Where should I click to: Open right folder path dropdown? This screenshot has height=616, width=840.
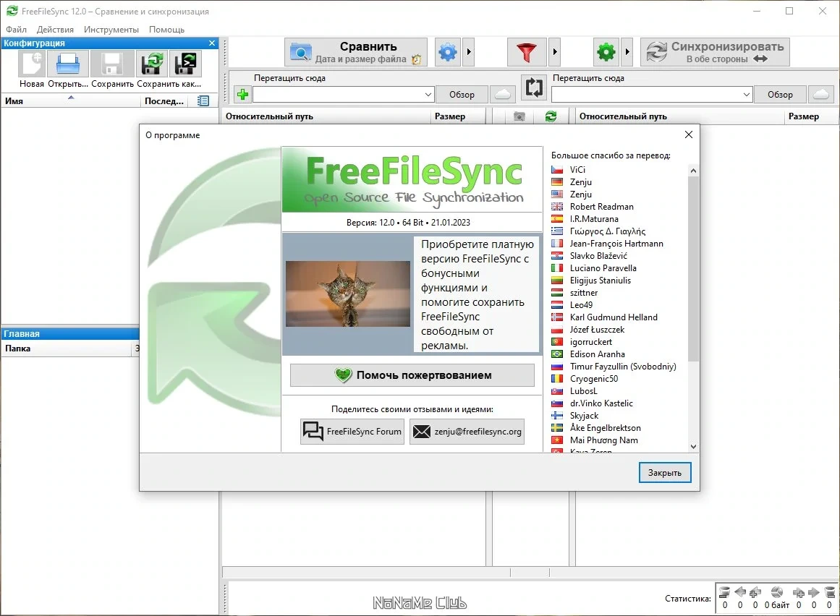746,95
